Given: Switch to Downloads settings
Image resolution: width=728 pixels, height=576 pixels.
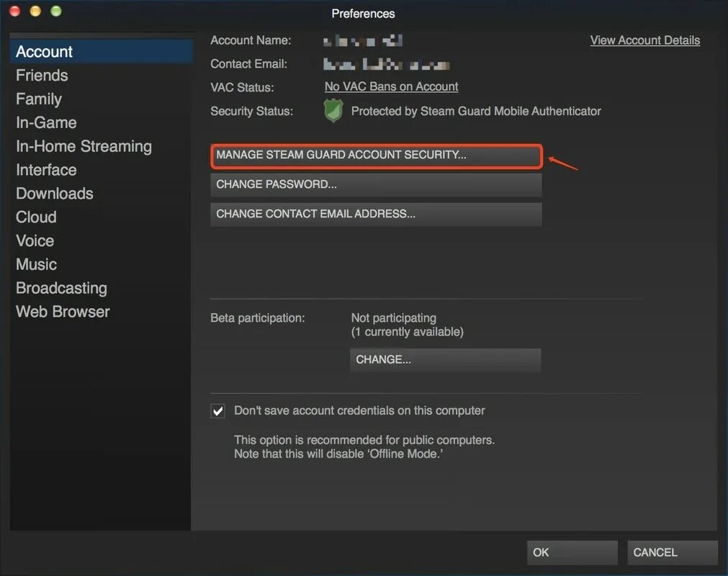Looking at the screenshot, I should click(x=54, y=194).
